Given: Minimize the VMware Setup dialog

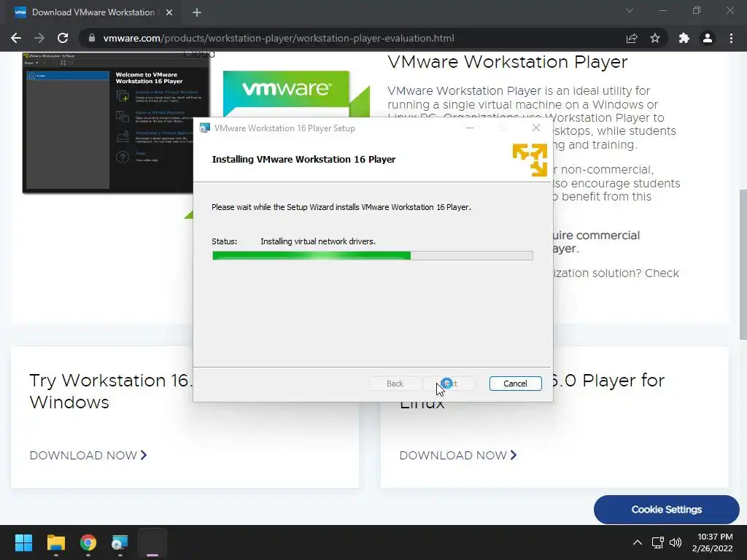Looking at the screenshot, I should (x=470, y=128).
